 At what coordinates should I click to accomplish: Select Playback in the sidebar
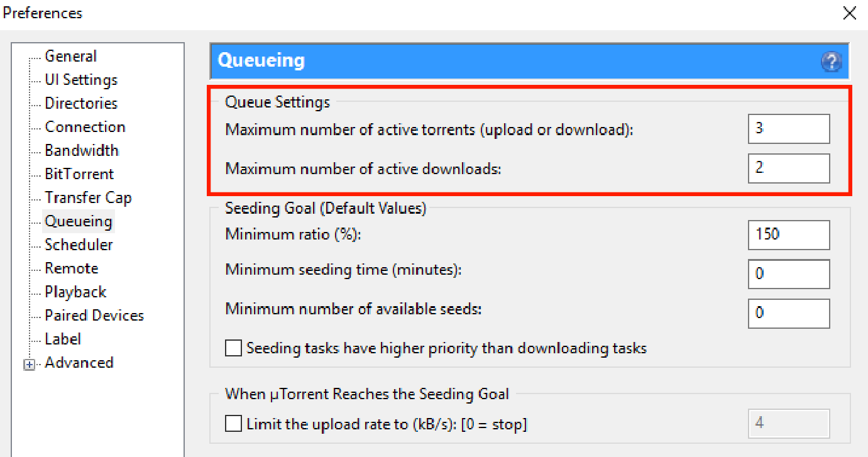point(75,292)
